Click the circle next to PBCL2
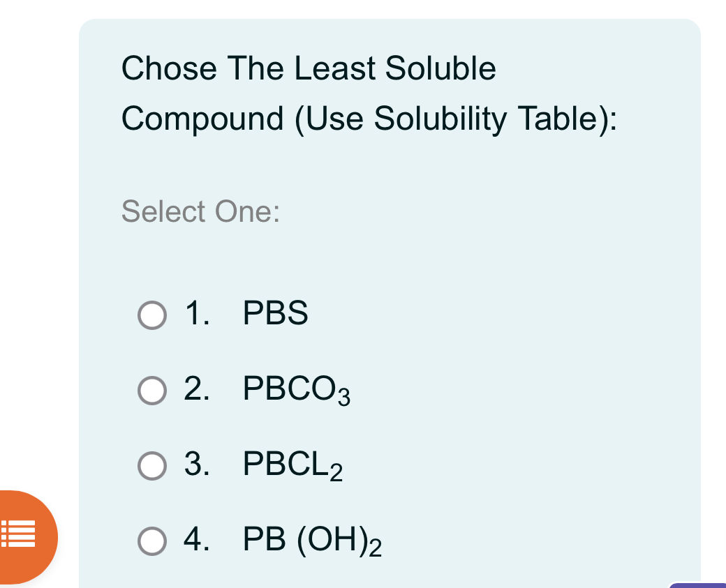726x588 pixels. click(x=152, y=466)
